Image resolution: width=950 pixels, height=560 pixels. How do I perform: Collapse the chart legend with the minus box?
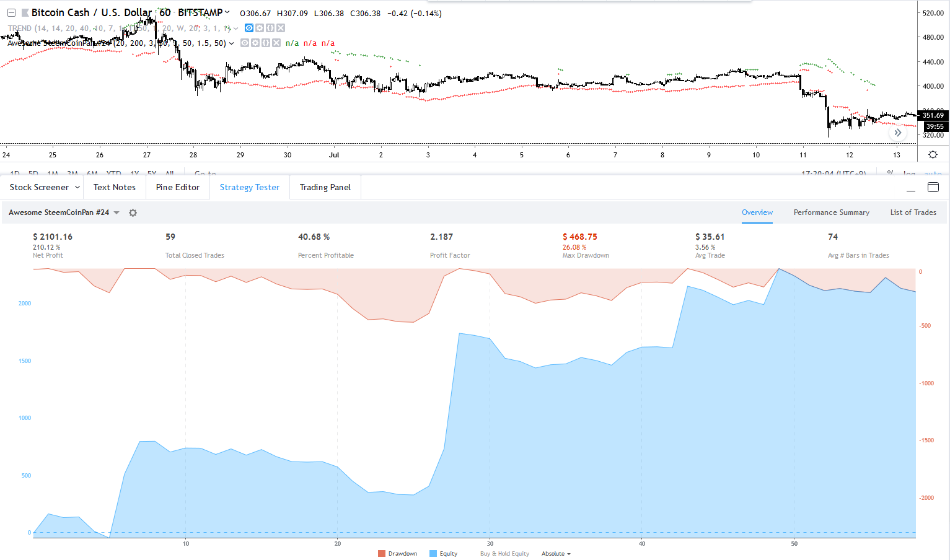(11, 13)
